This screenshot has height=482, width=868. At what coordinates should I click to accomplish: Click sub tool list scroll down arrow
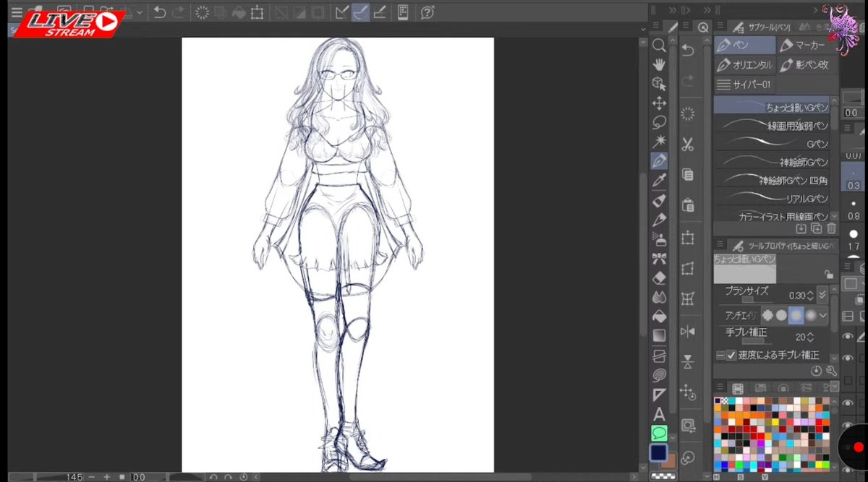point(834,216)
